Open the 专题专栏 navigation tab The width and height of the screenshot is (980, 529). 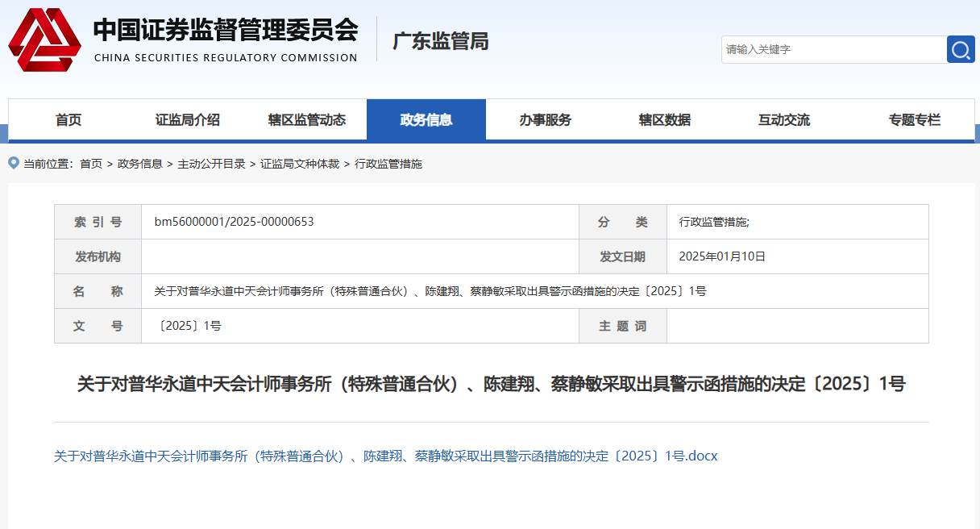click(x=915, y=120)
